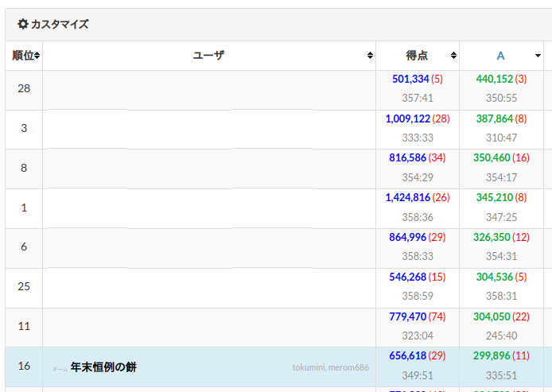
Task: Click A score 345,210
Action: [x=494, y=197]
